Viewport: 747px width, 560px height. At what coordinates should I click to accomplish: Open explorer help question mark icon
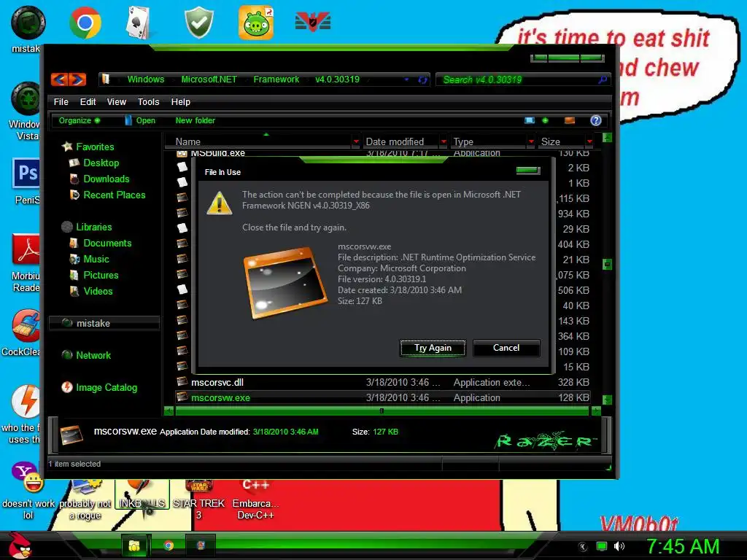tap(595, 120)
